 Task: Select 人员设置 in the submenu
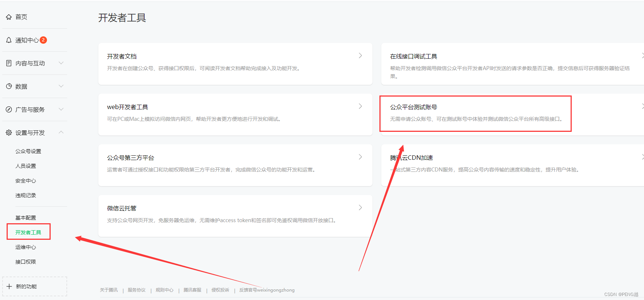(26, 166)
